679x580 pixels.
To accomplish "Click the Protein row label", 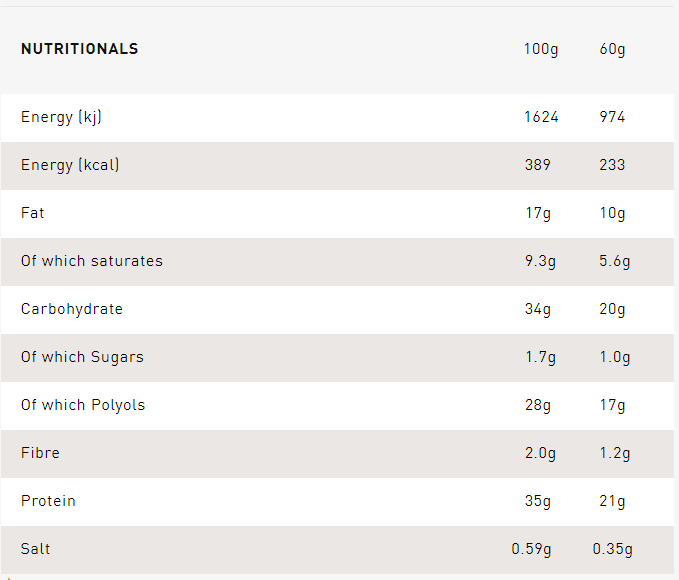I will 48,501.
